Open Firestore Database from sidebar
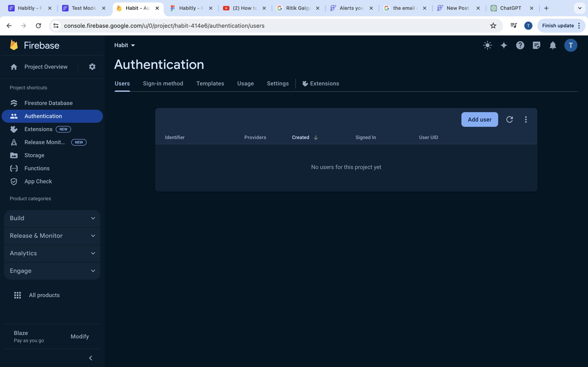This screenshot has width=588, height=367. click(48, 103)
